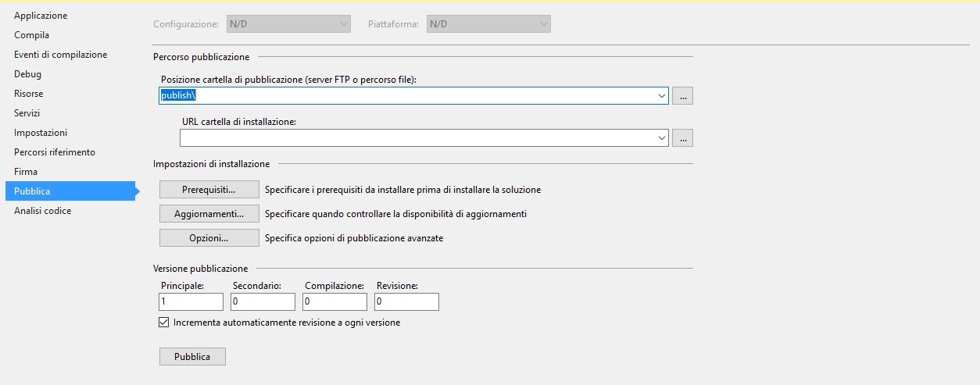Expand the publish folder location dropdown arrow

point(662,96)
